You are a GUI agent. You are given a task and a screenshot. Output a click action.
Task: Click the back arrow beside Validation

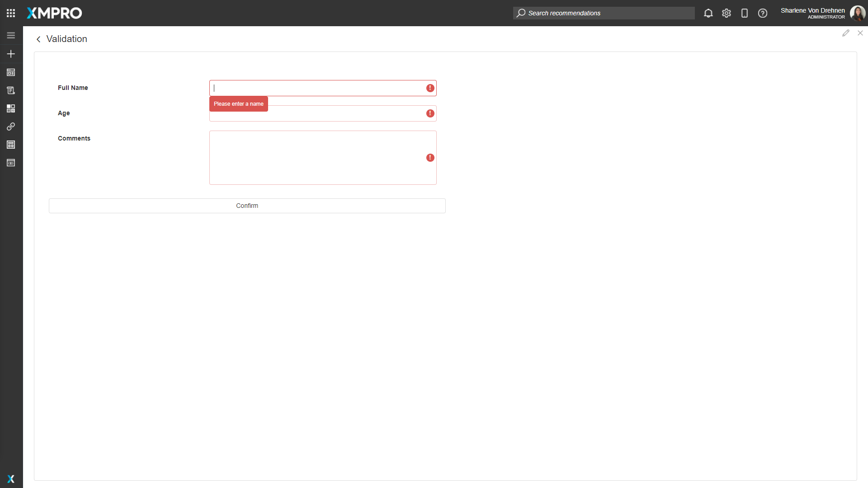(x=38, y=39)
